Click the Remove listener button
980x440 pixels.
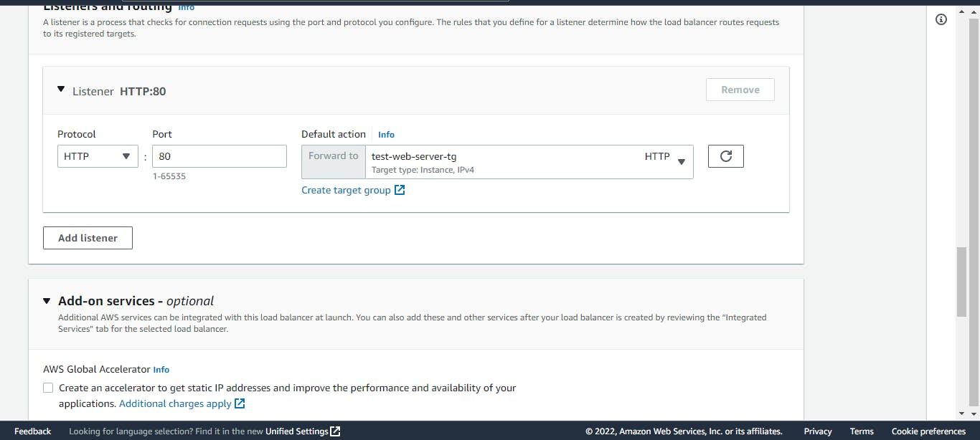click(740, 90)
